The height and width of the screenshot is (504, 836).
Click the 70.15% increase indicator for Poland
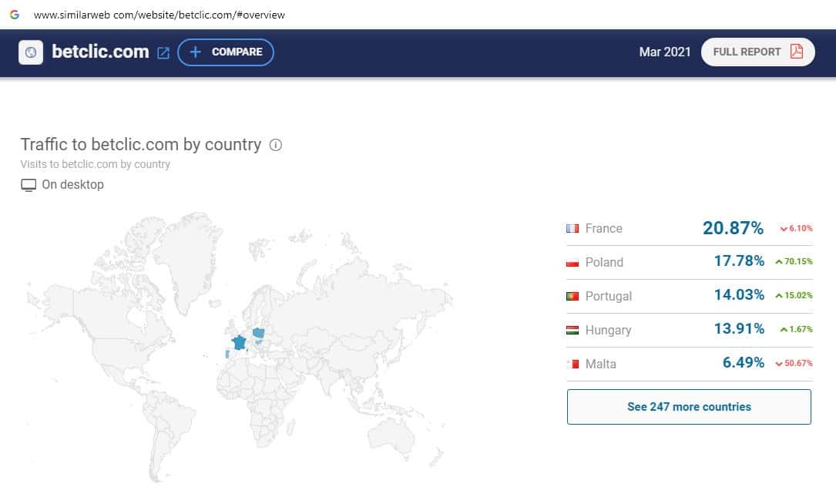(x=794, y=261)
